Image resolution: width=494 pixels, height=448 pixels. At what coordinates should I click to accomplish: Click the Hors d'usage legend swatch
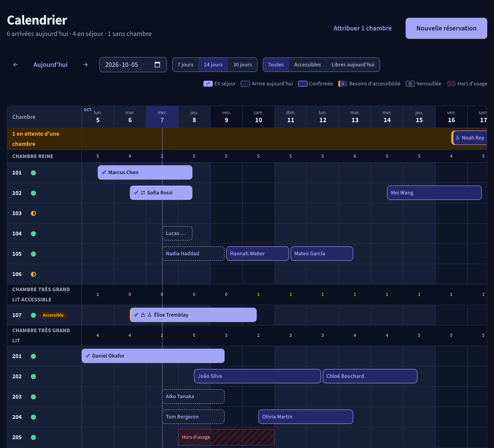(451, 84)
